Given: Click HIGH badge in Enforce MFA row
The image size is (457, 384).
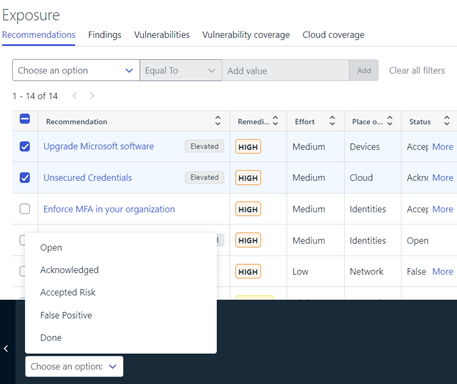Looking at the screenshot, I should (248, 209).
